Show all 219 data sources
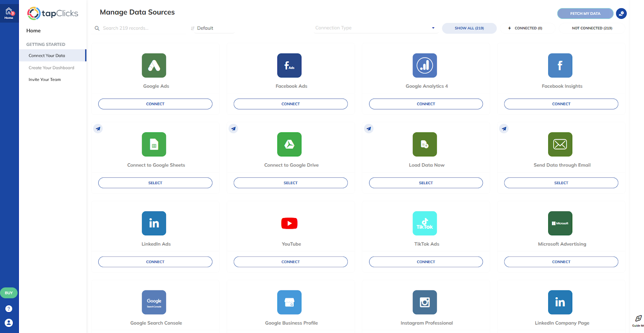The height and width of the screenshot is (333, 644). [469, 28]
